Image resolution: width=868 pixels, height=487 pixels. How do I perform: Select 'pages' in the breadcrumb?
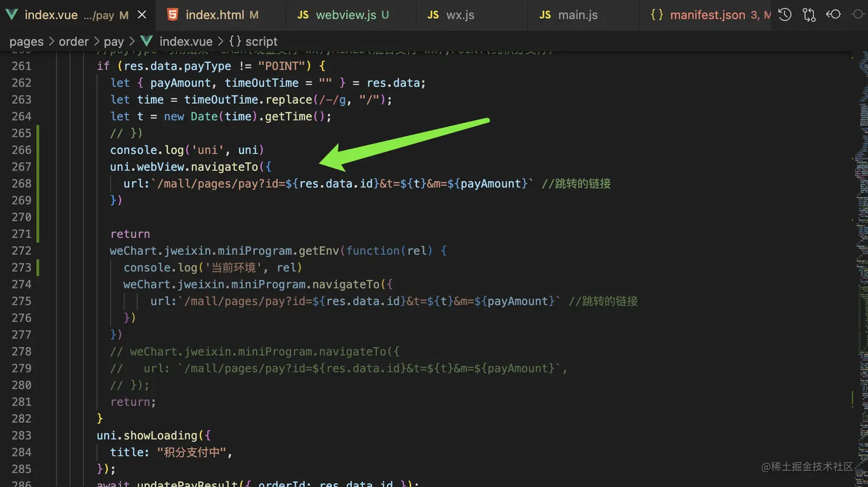tap(26, 41)
